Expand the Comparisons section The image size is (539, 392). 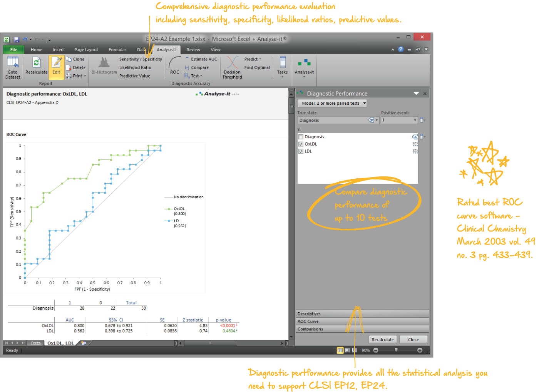[x=362, y=329]
